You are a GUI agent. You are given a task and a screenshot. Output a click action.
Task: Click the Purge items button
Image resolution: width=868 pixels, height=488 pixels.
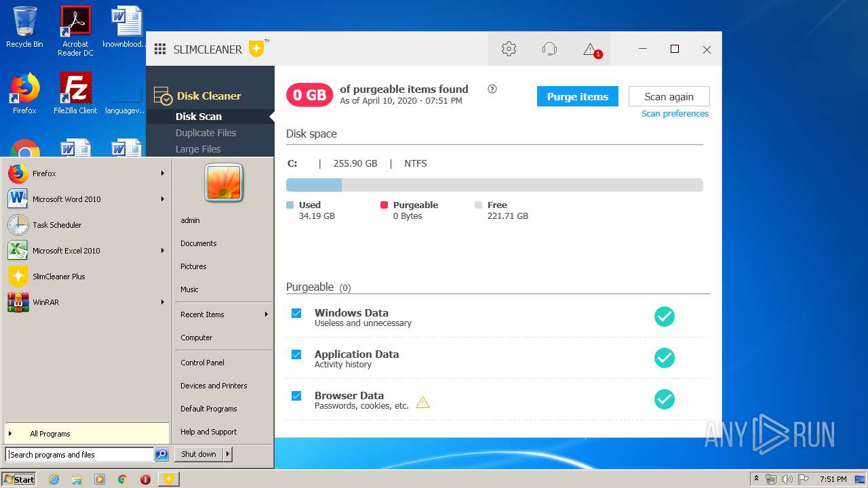point(578,96)
